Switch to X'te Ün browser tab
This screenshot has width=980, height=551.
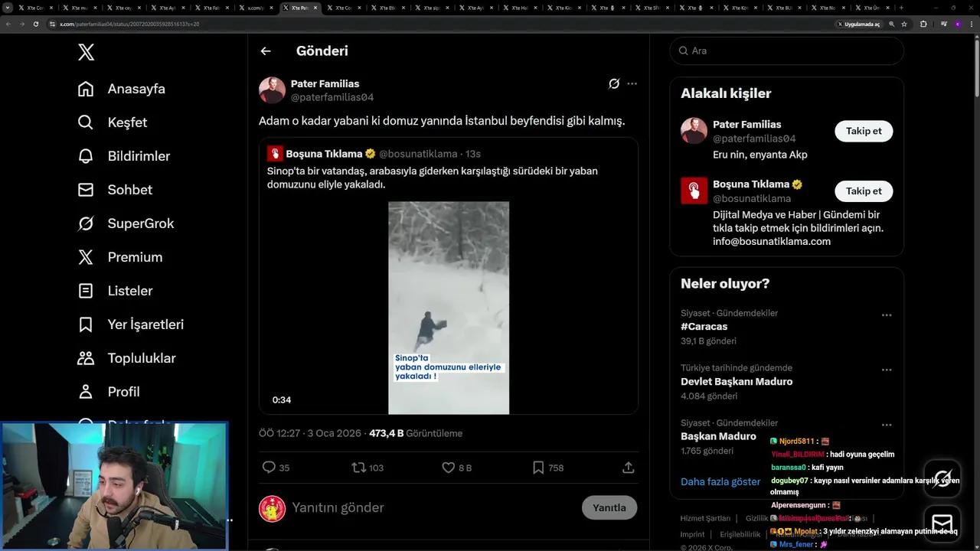pyautogui.click(x=874, y=8)
